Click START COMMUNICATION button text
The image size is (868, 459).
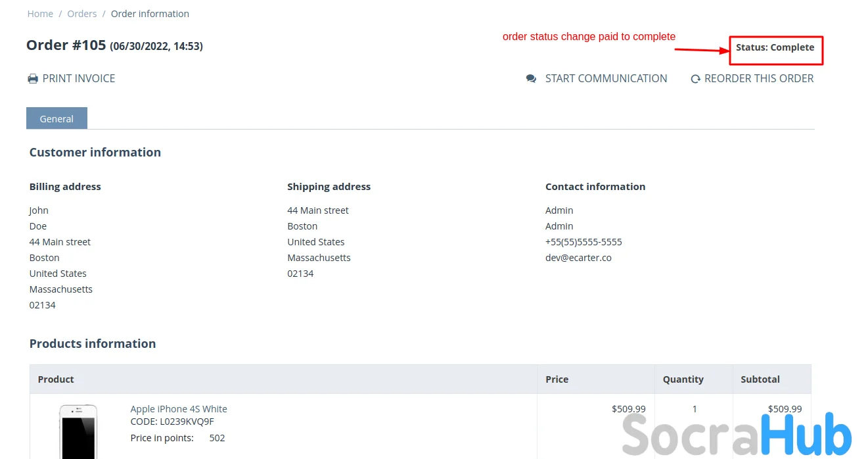[x=606, y=79]
